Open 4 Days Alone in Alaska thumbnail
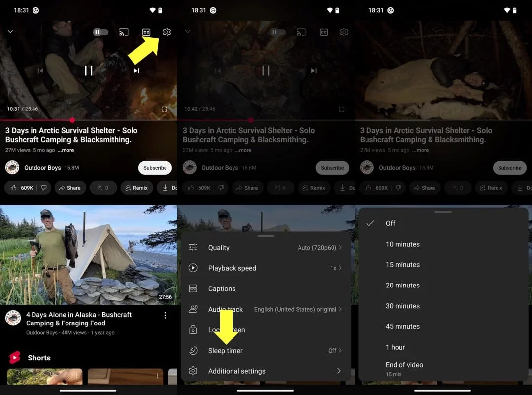532x395 pixels. [89, 255]
